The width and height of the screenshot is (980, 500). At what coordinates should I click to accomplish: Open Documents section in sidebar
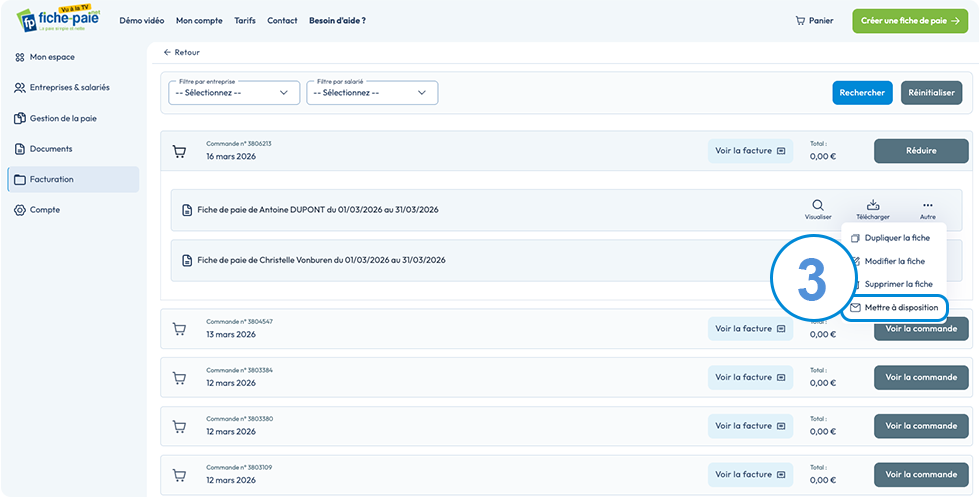73,149
